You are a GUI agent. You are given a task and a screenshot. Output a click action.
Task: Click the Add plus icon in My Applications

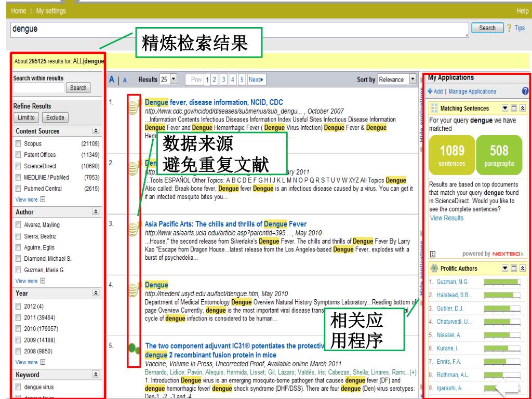click(430, 91)
